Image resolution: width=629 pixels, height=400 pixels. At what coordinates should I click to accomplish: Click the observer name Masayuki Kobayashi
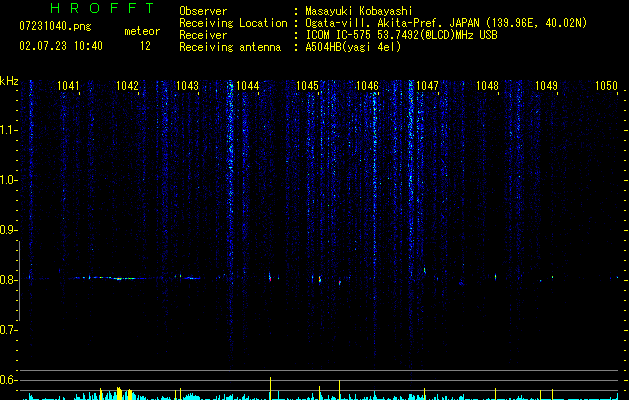click(x=359, y=11)
